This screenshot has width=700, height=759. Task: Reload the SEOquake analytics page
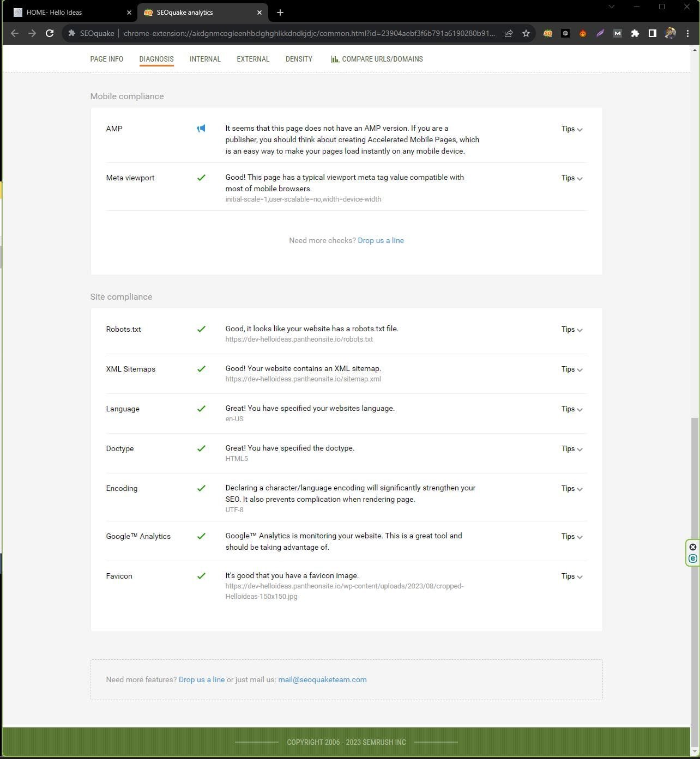50,33
